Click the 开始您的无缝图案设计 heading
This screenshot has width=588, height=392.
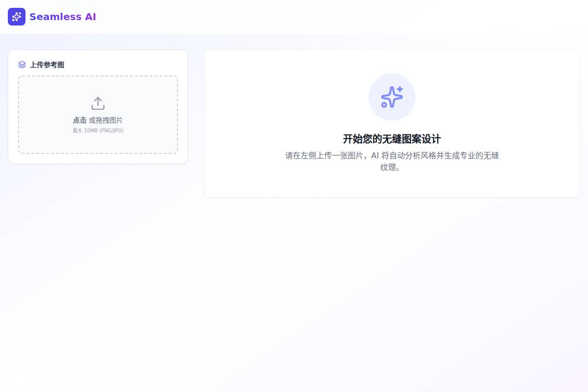click(392, 139)
